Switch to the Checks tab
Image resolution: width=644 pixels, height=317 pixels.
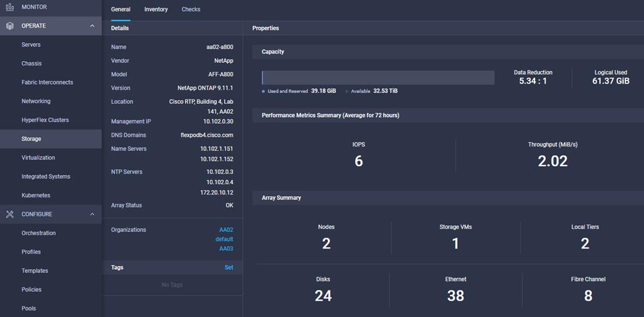(191, 9)
